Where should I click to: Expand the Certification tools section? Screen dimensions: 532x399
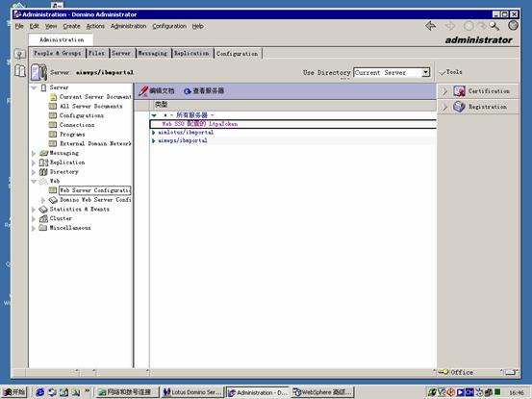444,91
